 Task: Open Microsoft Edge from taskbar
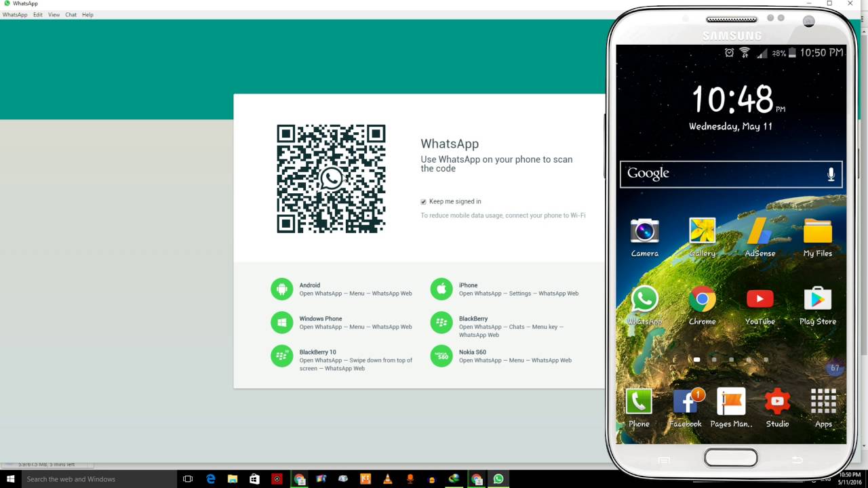(210, 479)
